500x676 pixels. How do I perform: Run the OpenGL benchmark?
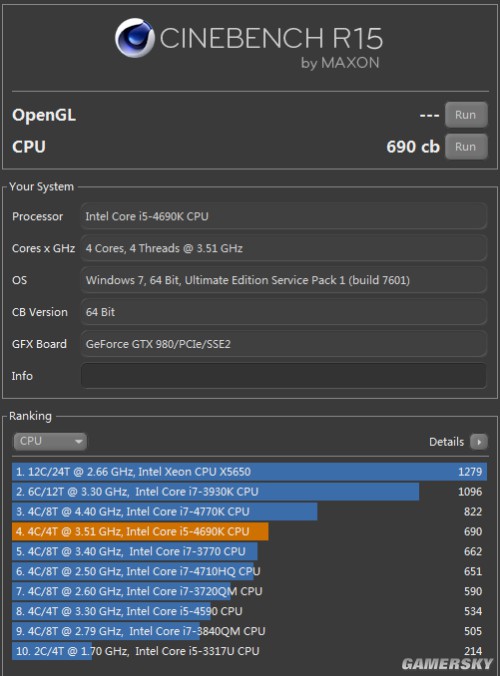coord(466,115)
